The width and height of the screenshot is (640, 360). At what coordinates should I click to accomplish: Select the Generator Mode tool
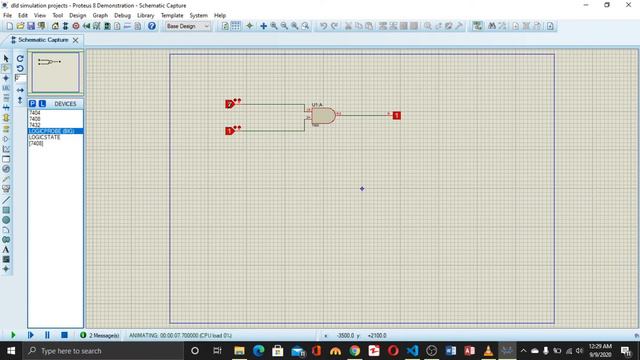click(x=6, y=169)
